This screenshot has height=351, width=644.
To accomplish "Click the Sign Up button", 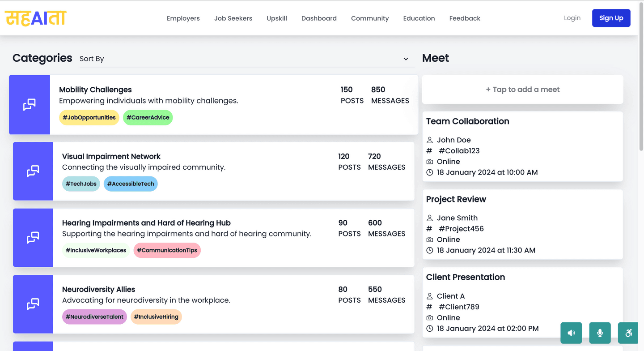I will 611,18.
